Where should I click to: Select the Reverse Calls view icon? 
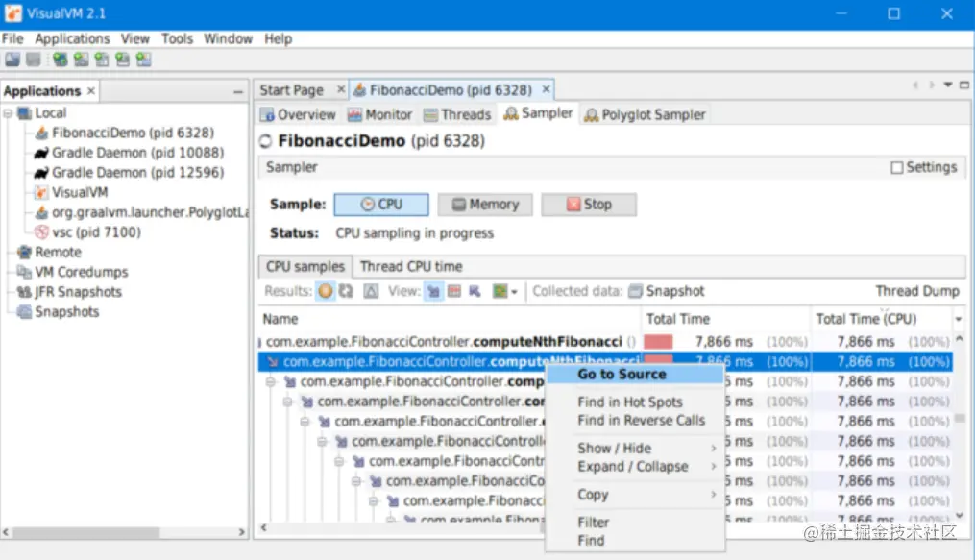pos(475,291)
